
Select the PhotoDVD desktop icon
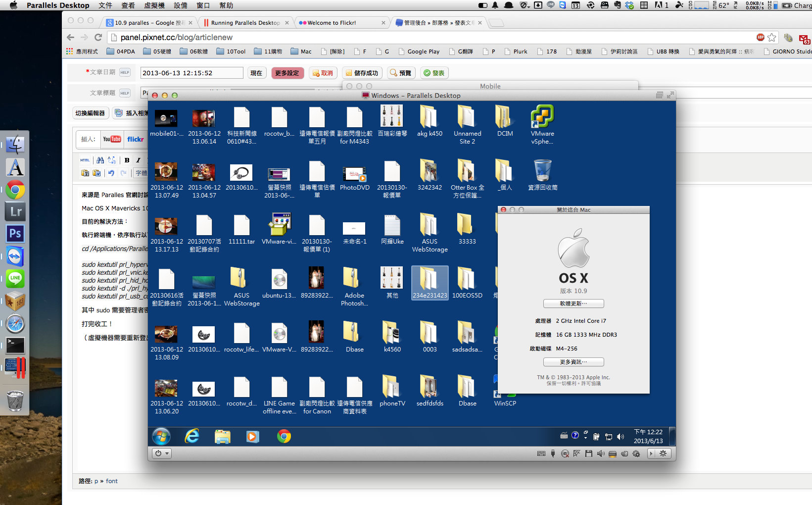pyautogui.click(x=355, y=178)
